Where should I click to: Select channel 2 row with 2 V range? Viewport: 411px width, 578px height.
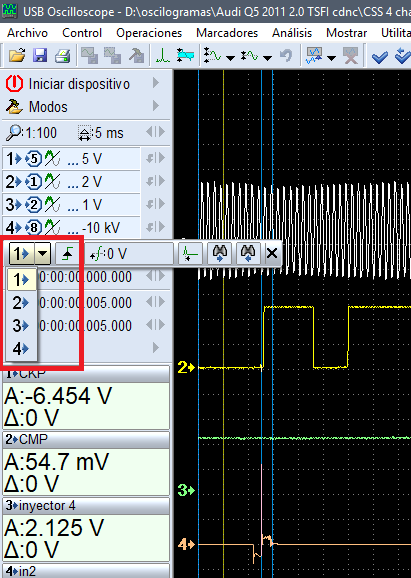pyautogui.click(x=72, y=182)
